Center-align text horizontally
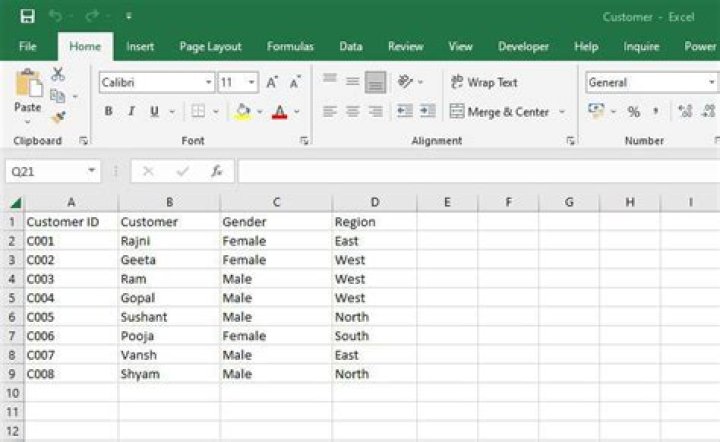The height and width of the screenshot is (442, 720). coord(352,112)
